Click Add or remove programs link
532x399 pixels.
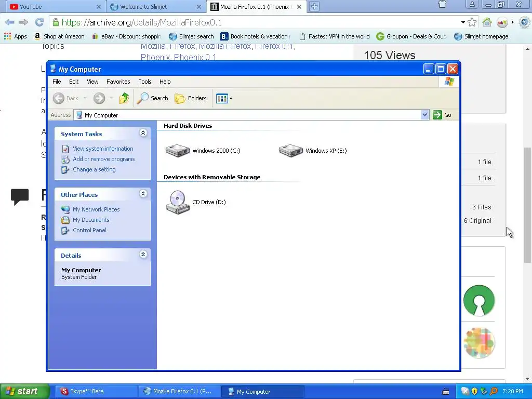103,159
